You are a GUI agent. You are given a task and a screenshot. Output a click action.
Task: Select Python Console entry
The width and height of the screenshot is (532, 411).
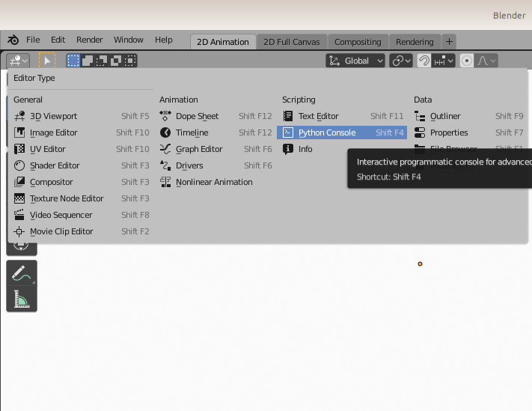click(x=342, y=133)
